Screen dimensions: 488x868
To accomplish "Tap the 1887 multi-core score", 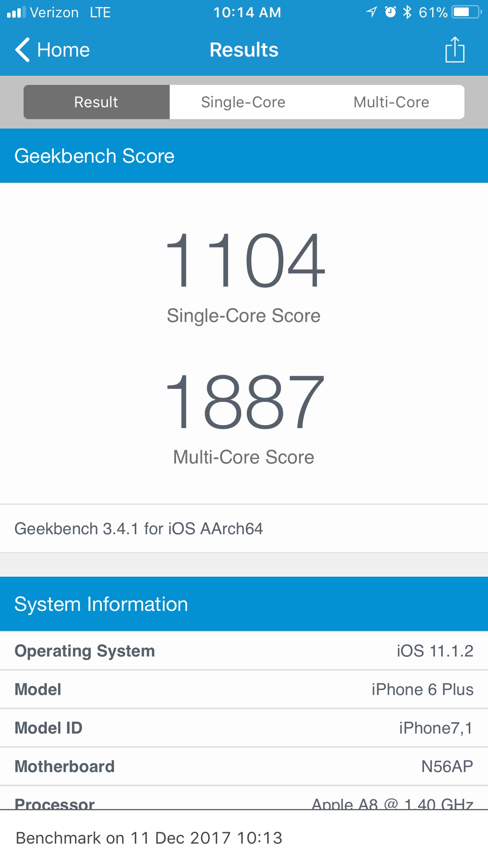I will [245, 402].
